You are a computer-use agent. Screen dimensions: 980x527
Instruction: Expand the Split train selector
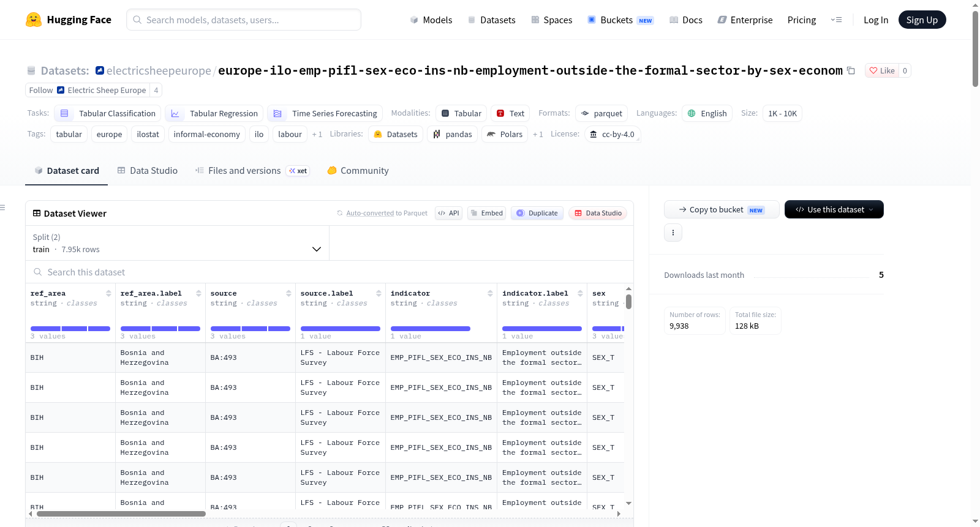tap(178, 244)
